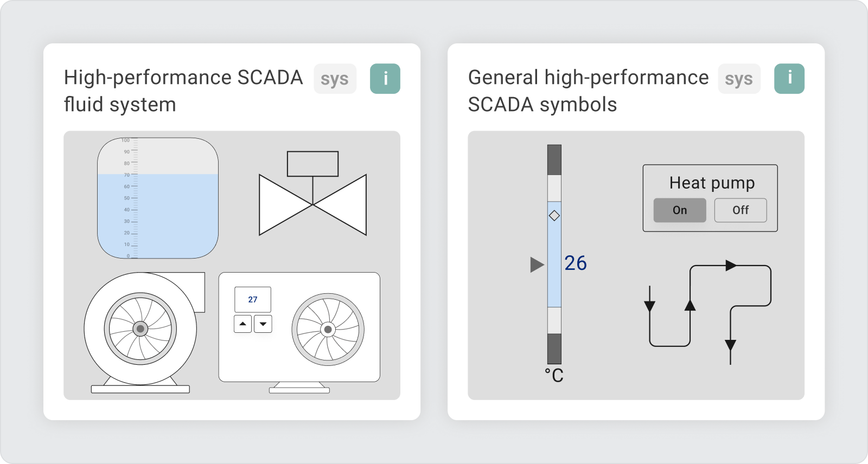Click the diamond marker on temperature bar
This screenshot has height=464, width=868.
tap(554, 216)
